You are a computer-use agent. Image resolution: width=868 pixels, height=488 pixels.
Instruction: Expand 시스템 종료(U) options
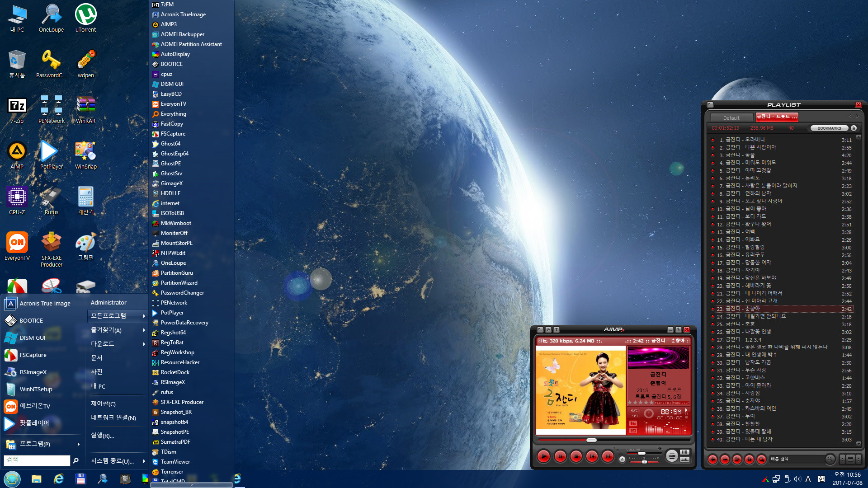[118, 461]
